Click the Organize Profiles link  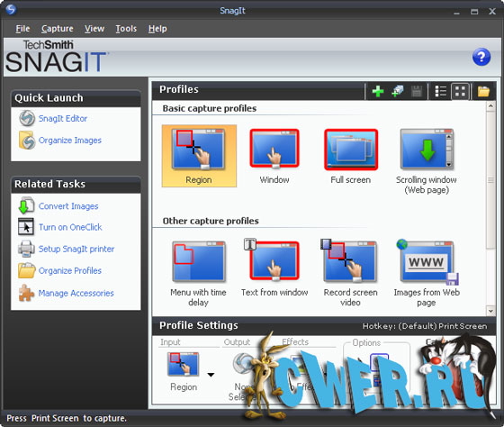coord(70,270)
